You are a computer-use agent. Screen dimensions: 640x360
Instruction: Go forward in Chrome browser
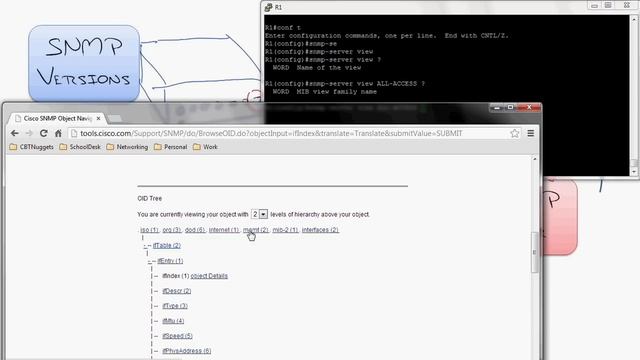pos(29,133)
